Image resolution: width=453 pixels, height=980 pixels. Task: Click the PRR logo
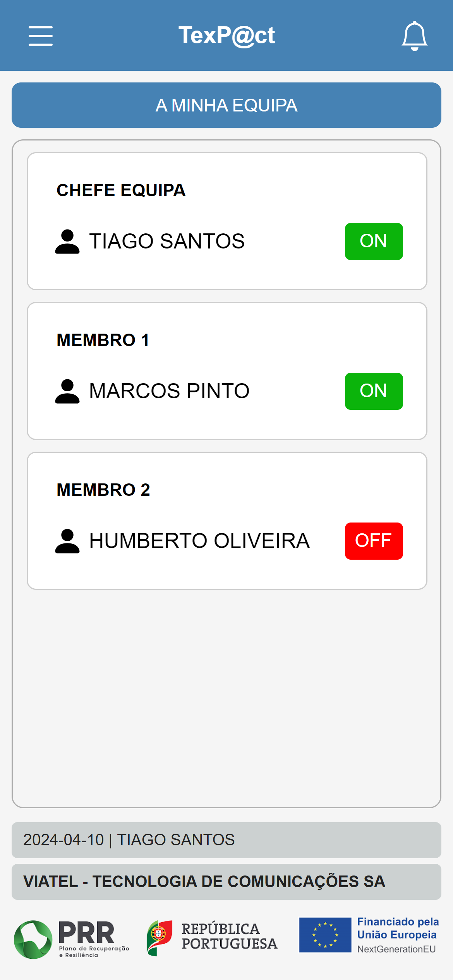click(72, 939)
